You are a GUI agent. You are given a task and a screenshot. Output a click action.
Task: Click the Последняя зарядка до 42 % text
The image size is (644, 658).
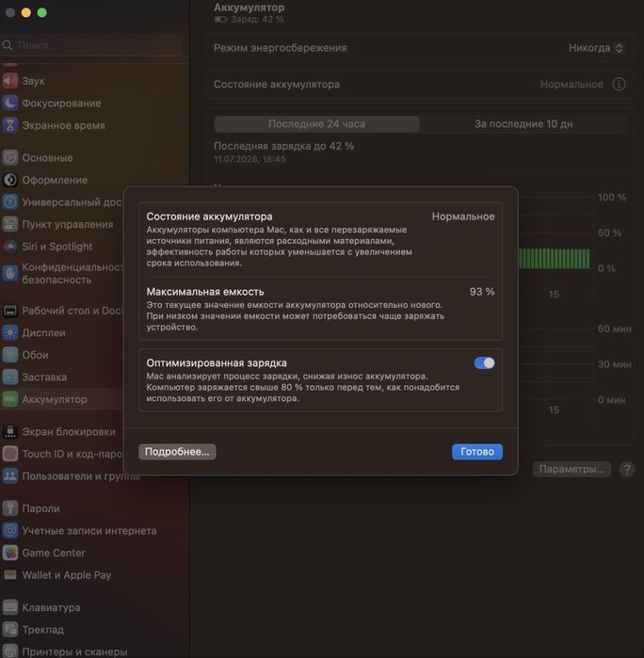pos(283,146)
